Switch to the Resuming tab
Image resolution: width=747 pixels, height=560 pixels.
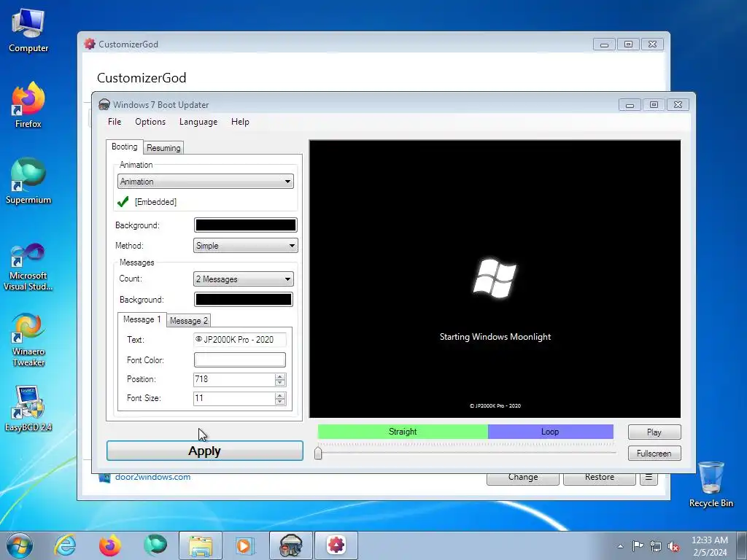pos(163,148)
